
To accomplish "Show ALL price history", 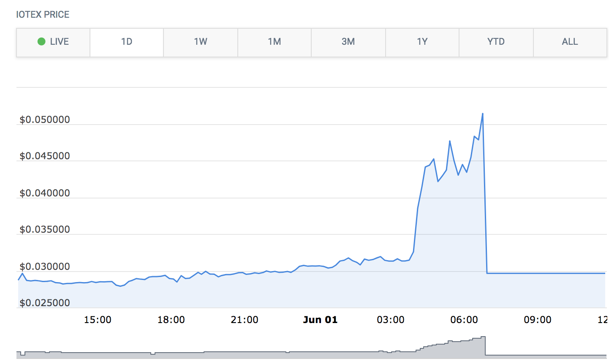I will pyautogui.click(x=570, y=42).
